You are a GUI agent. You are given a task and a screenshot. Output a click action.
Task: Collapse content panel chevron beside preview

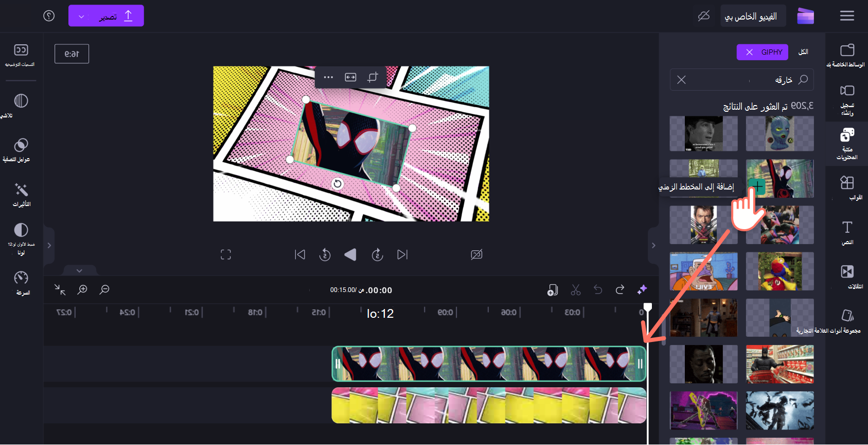[653, 246]
